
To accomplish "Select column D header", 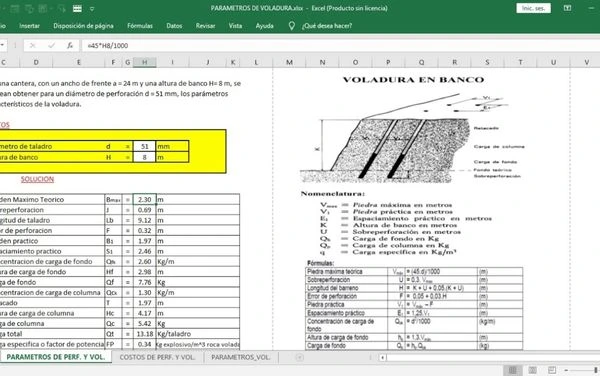I will 36,62.
